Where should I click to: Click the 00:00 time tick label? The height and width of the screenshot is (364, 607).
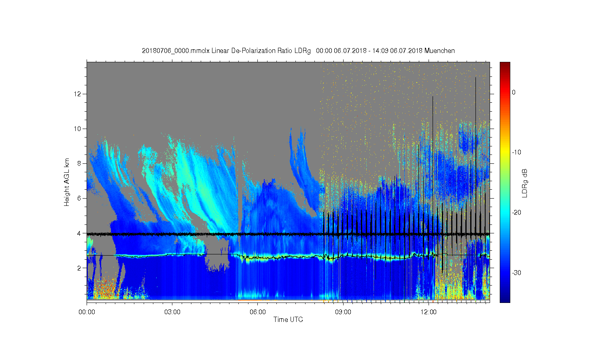[x=87, y=312]
